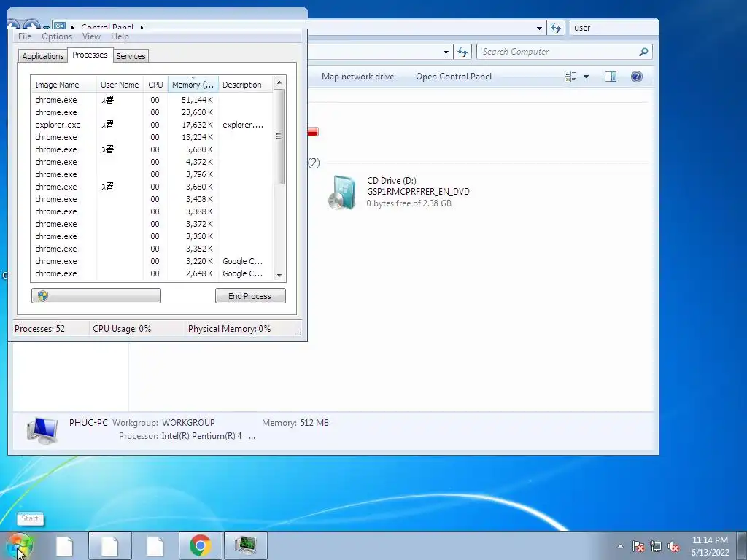Click the CD Drive (D:) label text
This screenshot has width=747, height=560.
[x=392, y=181]
